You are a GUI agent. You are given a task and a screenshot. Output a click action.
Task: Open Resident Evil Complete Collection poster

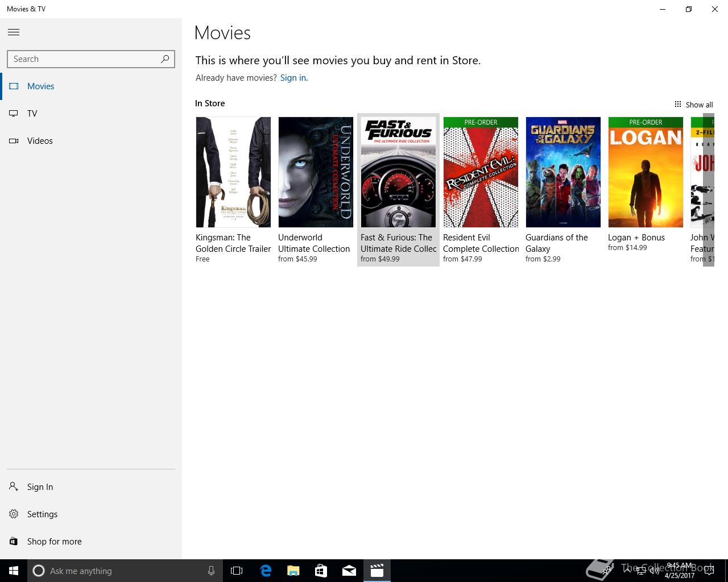click(x=481, y=172)
